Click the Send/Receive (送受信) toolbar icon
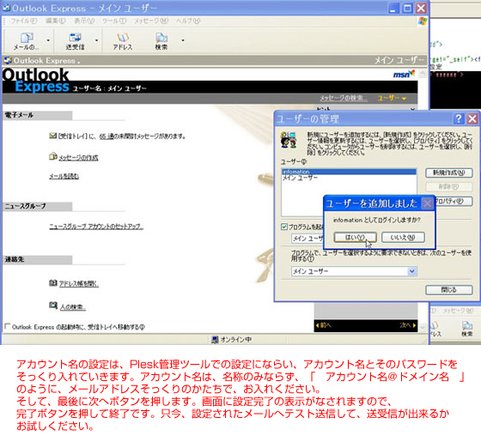 pyautogui.click(x=75, y=41)
